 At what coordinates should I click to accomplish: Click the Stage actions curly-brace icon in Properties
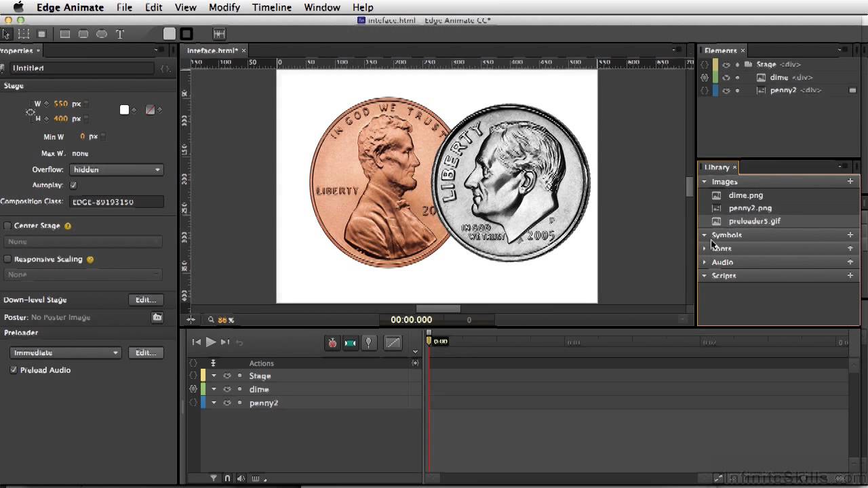coord(165,68)
